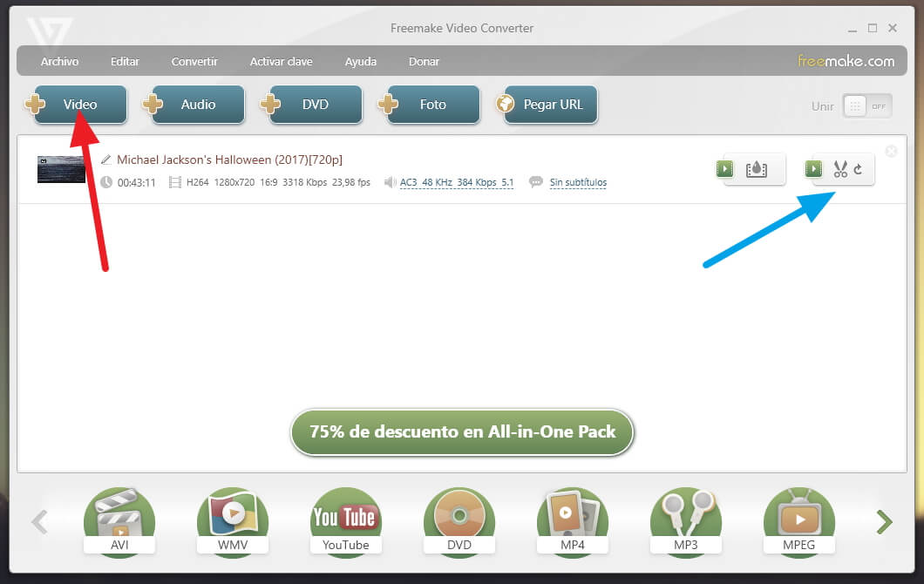The height and width of the screenshot is (584, 924).
Task: Choose the YouTube output option
Action: [346, 521]
